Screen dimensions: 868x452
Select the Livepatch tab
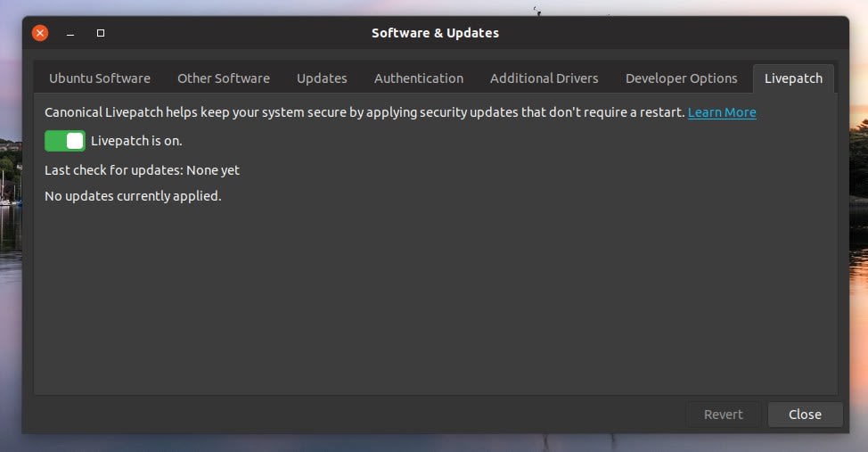click(793, 78)
